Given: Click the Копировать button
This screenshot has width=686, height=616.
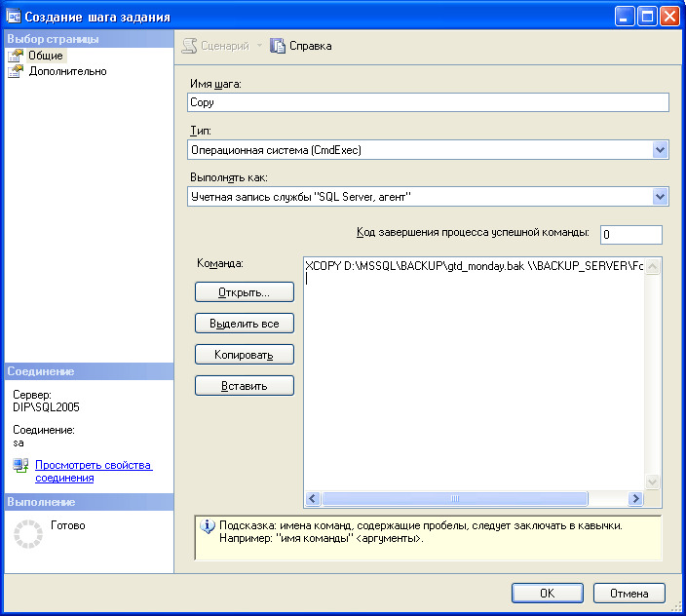Looking at the screenshot, I should tap(245, 354).
